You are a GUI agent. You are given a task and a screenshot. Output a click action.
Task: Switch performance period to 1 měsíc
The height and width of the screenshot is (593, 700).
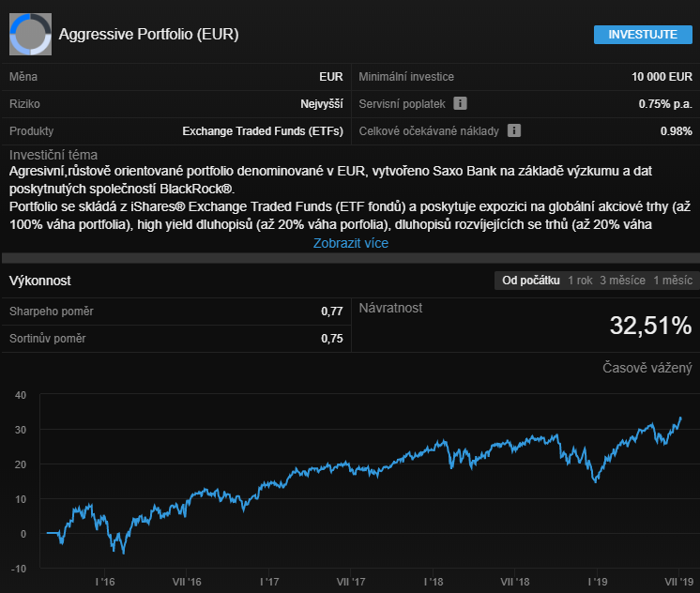(673, 281)
